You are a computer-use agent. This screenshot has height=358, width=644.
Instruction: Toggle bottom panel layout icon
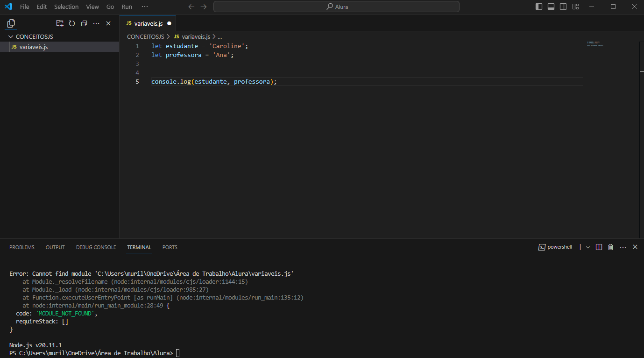551,7
